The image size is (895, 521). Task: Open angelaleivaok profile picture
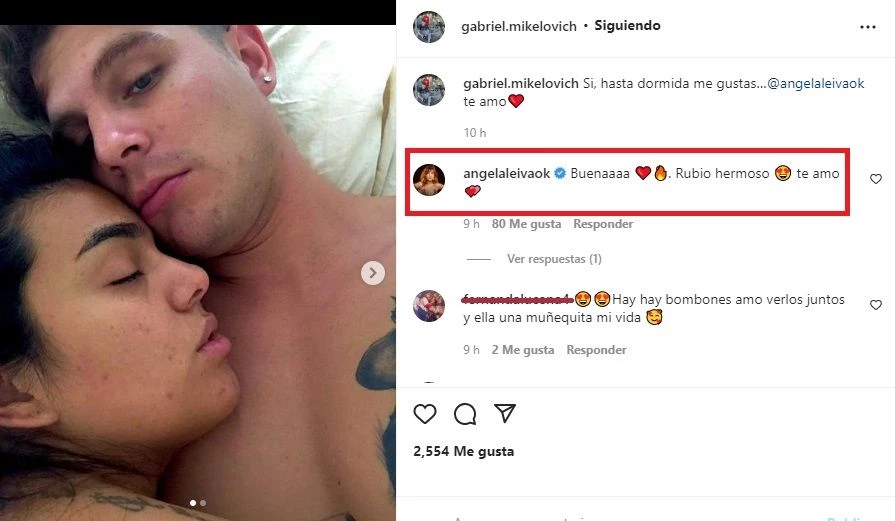[429, 179]
